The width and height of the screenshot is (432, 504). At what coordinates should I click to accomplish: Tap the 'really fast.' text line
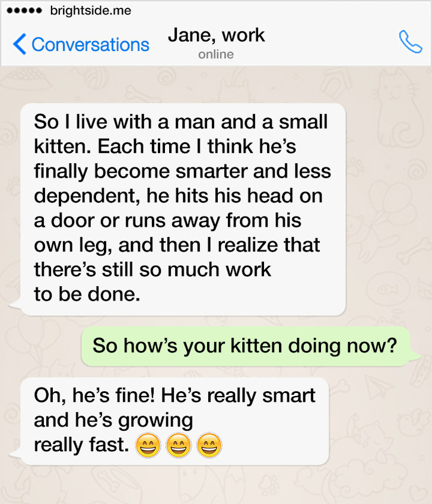click(81, 445)
